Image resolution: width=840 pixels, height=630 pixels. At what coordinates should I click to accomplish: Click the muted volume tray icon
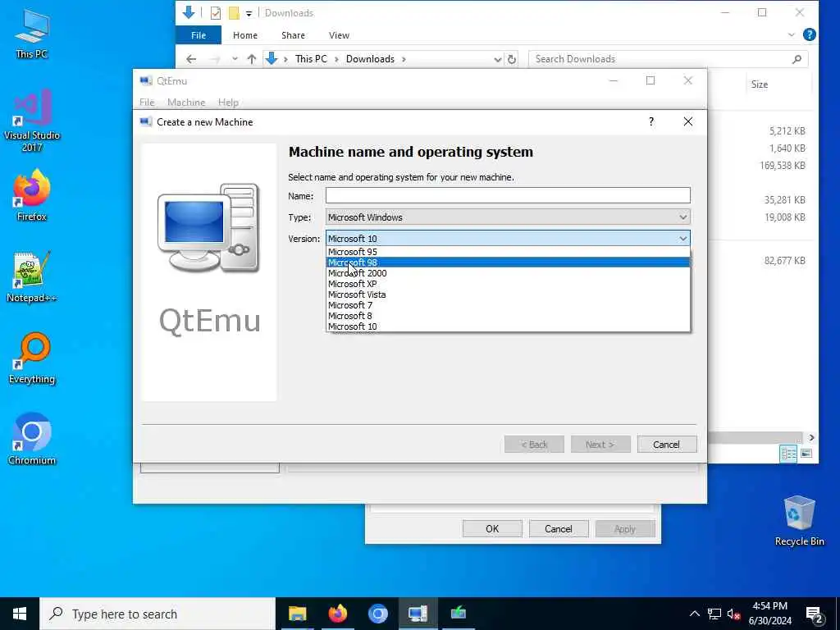pos(733,614)
